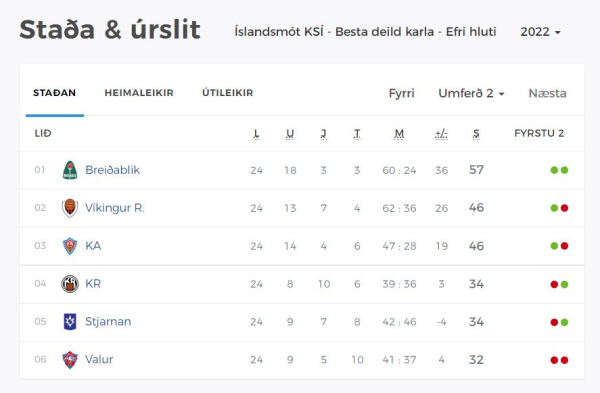This screenshot has width=600, height=393.
Task: Click the Valur team crest
Action: coord(70,359)
